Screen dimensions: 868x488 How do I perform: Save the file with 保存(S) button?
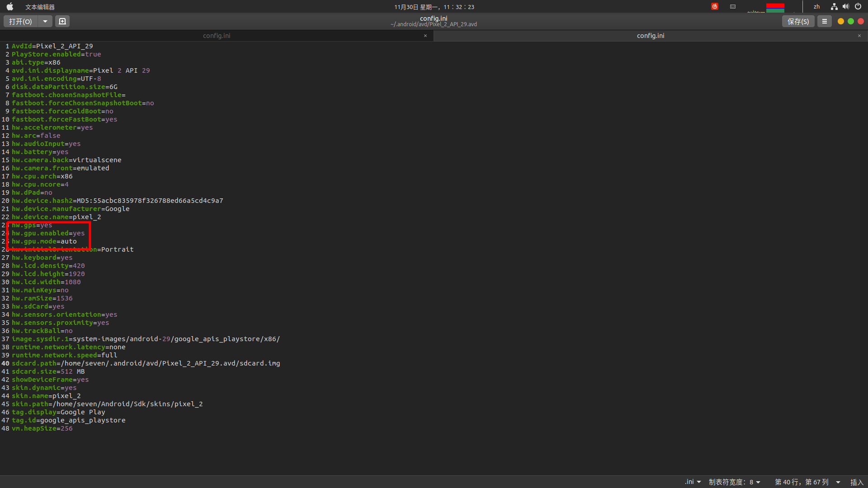(x=798, y=21)
